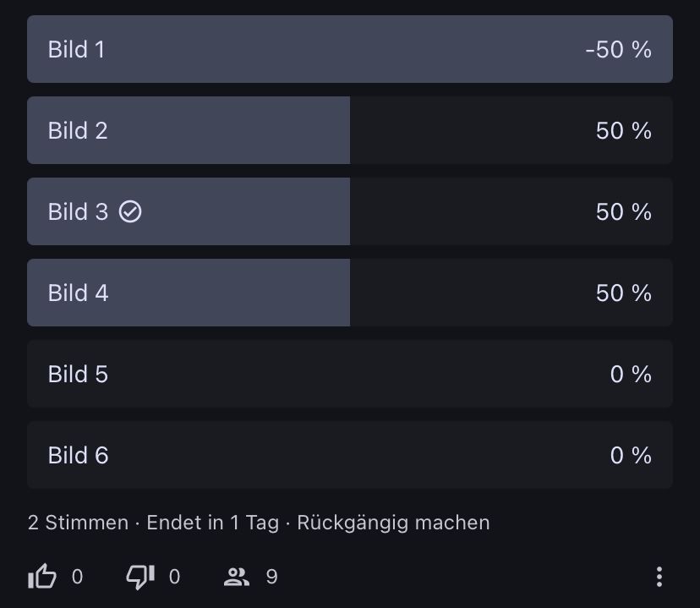Vote for the Bild 2 option
The image size is (700, 608).
[350, 130]
